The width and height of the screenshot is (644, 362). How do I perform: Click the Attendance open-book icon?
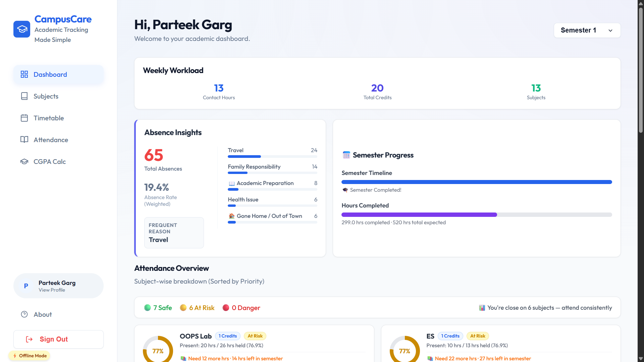coord(24,140)
